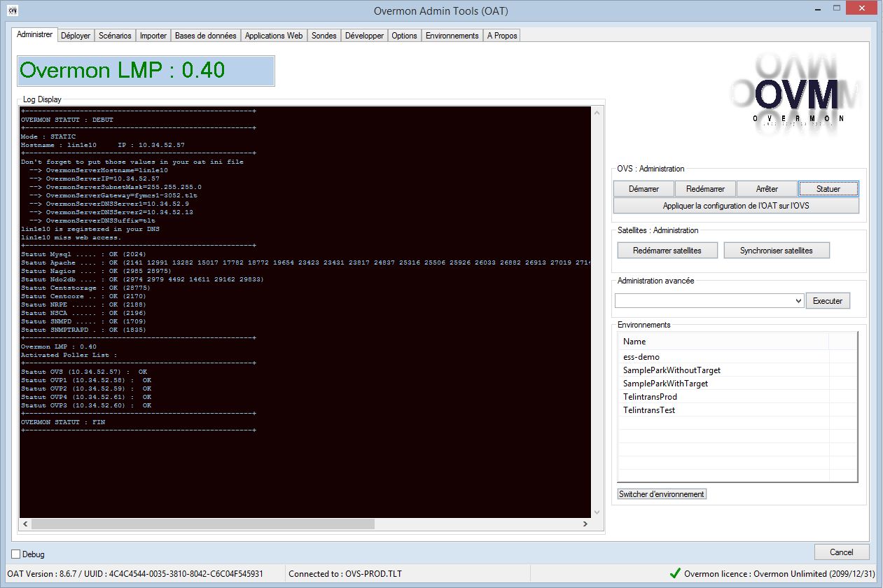Viewport: 883px width, 588px height.
Task: Click the 'Statut Centstorage' log line
Action: tap(85, 288)
